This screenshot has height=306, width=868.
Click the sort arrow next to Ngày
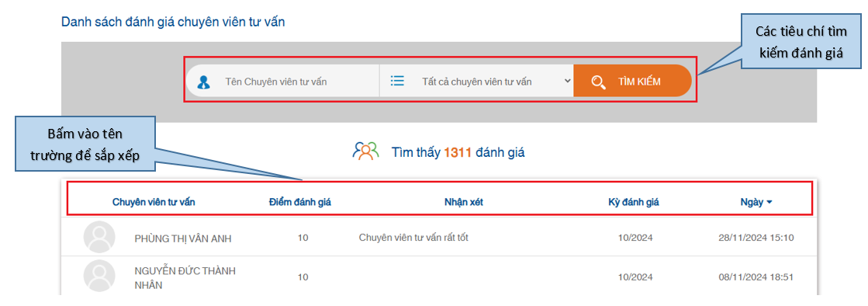769,203
